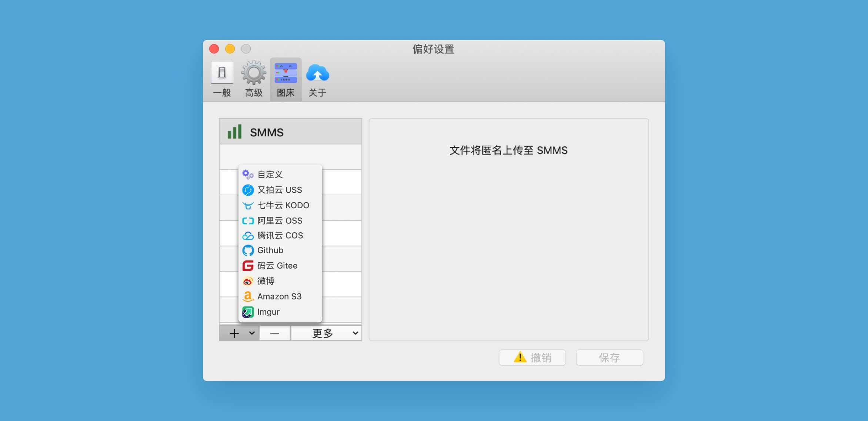The height and width of the screenshot is (421, 868).
Task: Open the 更多 more dropdown
Action: point(326,333)
